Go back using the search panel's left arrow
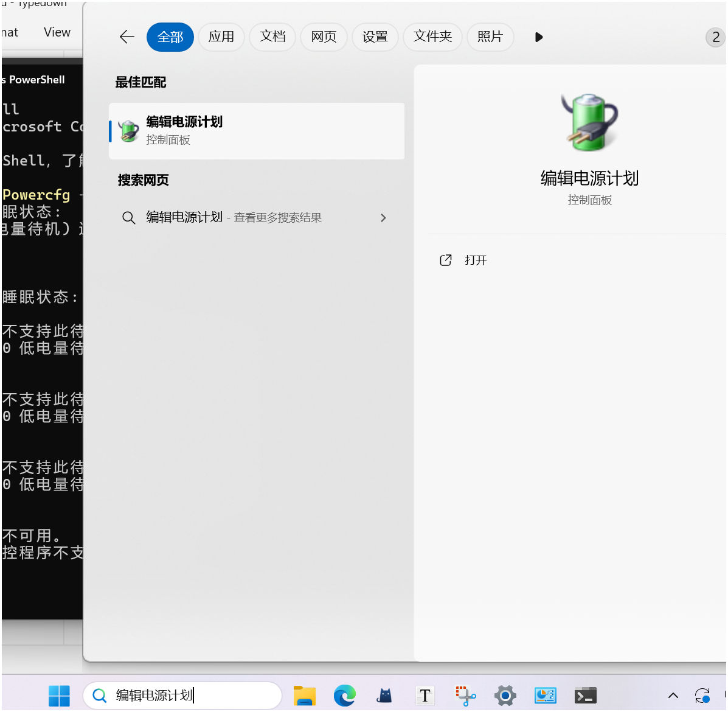 tap(127, 37)
